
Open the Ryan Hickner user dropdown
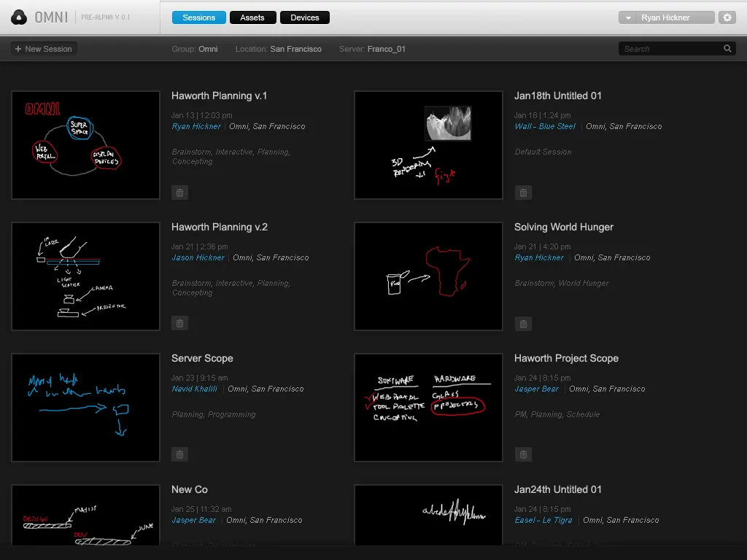(x=667, y=17)
